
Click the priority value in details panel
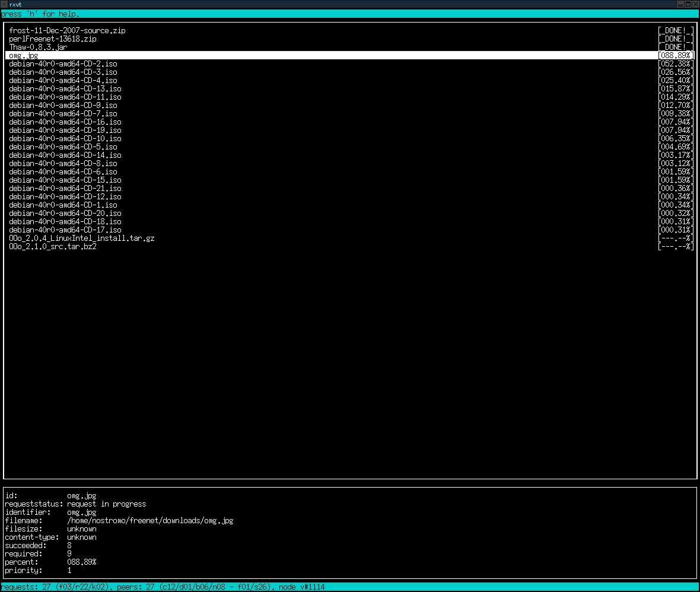pyautogui.click(x=69, y=570)
